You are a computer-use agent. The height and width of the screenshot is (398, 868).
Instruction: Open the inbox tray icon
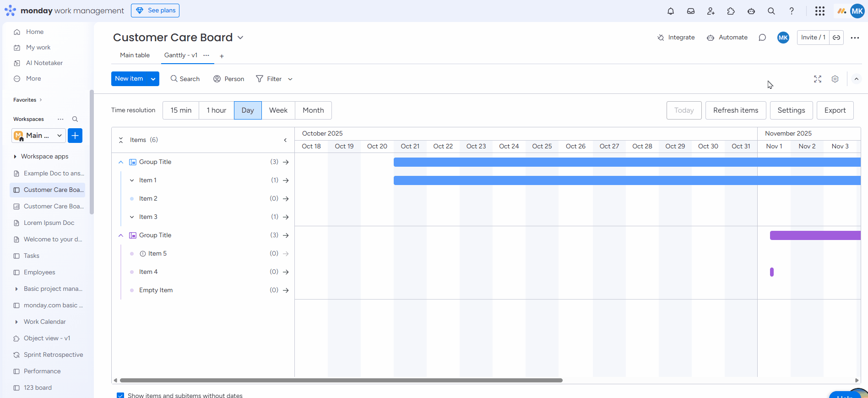[691, 11]
